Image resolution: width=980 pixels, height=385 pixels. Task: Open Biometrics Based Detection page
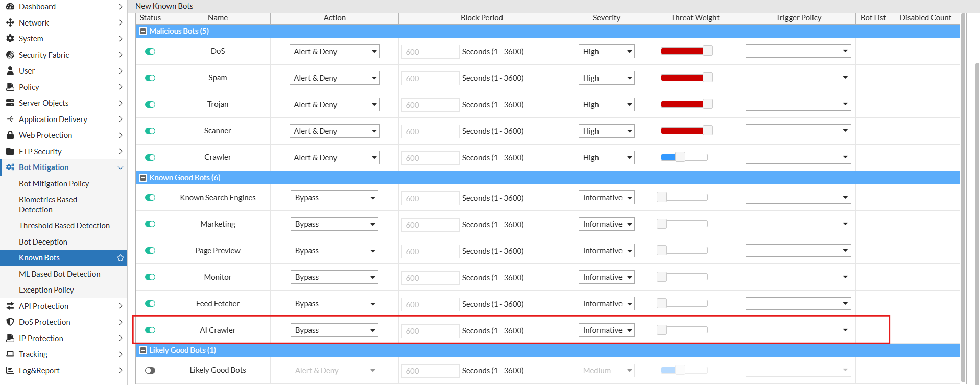click(48, 204)
